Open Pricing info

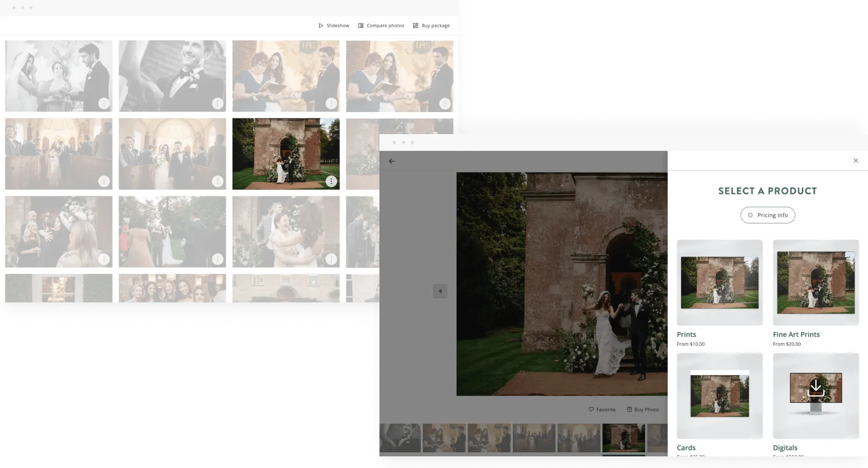768,215
